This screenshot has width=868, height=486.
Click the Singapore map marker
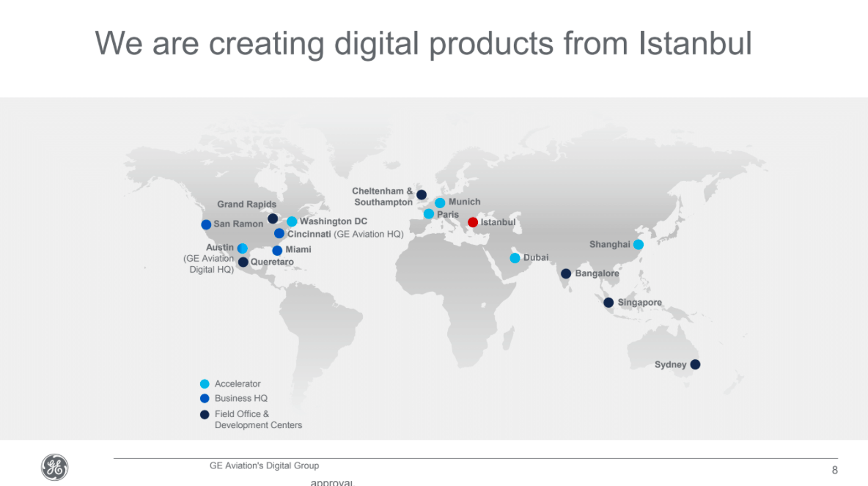click(608, 303)
